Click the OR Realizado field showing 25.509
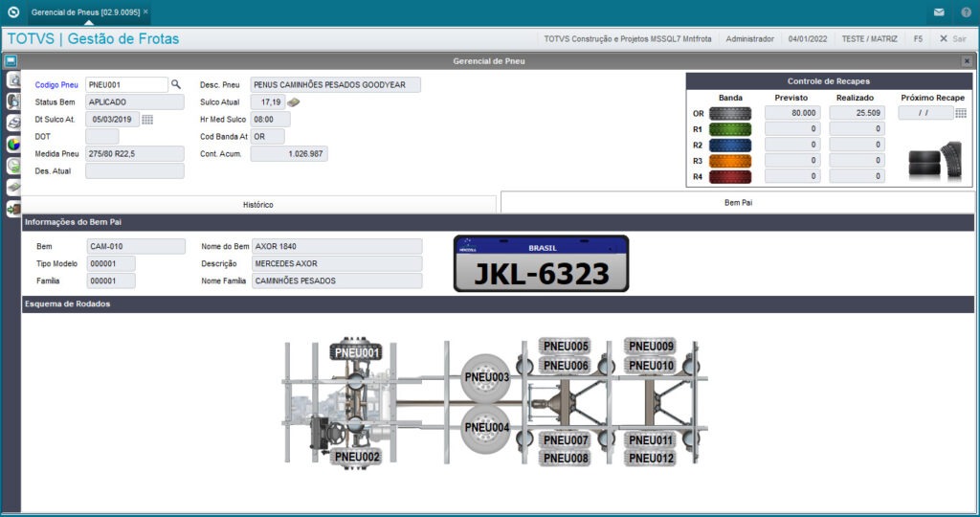 pos(857,113)
